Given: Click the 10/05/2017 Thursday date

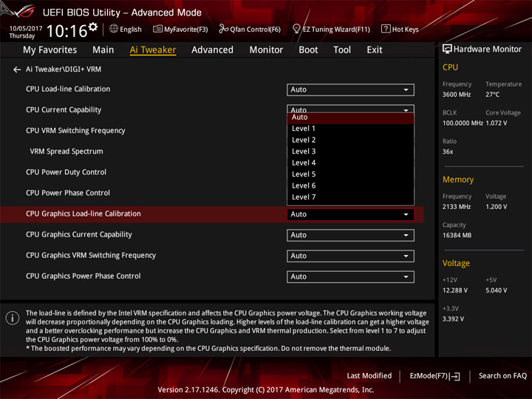Looking at the screenshot, I should (25, 32).
